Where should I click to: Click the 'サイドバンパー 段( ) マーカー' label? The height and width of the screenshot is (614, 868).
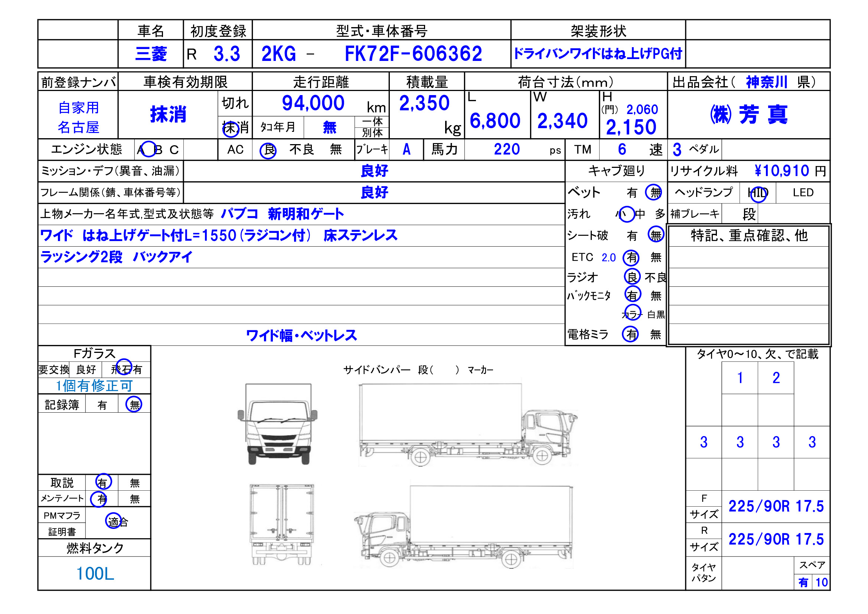[418, 370]
